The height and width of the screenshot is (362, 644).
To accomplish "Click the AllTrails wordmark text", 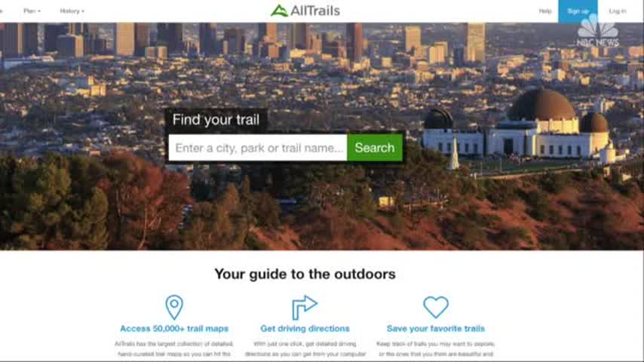I will (x=315, y=11).
